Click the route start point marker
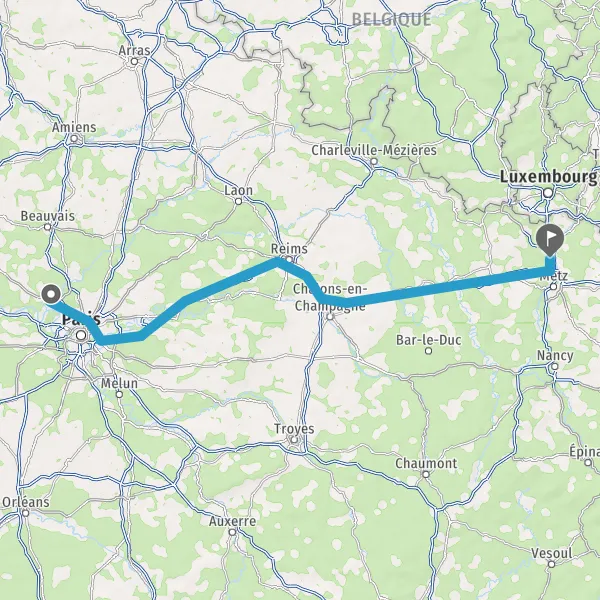 51,295
